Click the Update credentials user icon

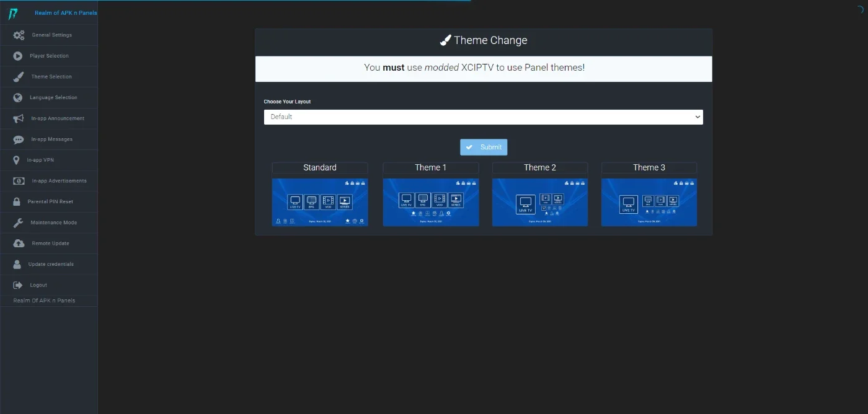coord(17,264)
